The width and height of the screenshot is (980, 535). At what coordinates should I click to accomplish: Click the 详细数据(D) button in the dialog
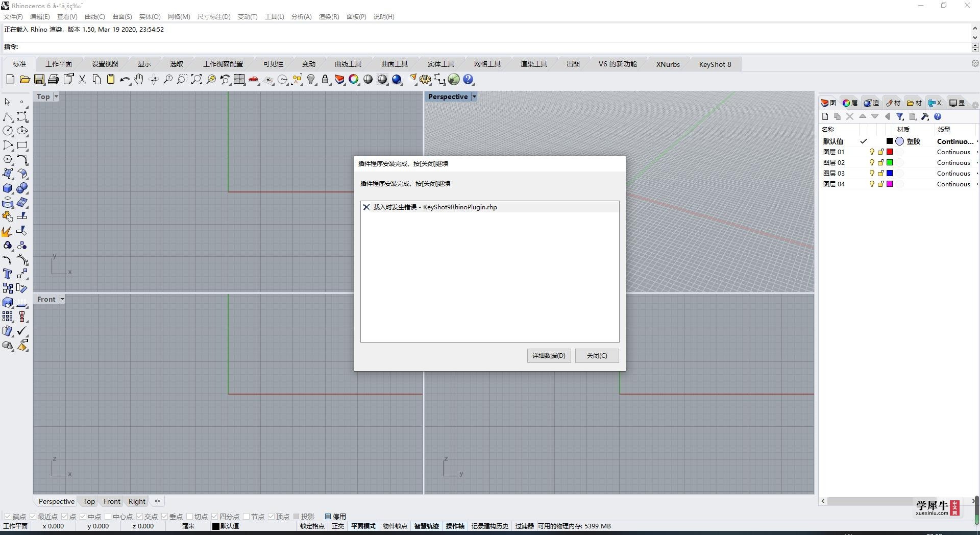pos(549,355)
